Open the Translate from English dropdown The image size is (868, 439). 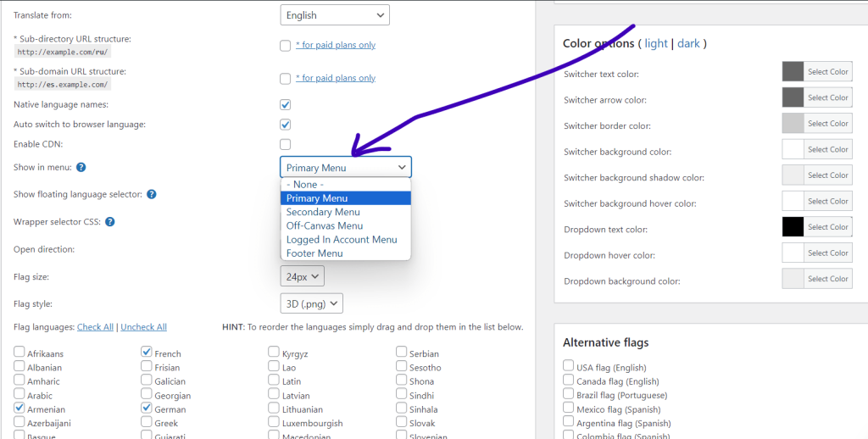pos(335,15)
